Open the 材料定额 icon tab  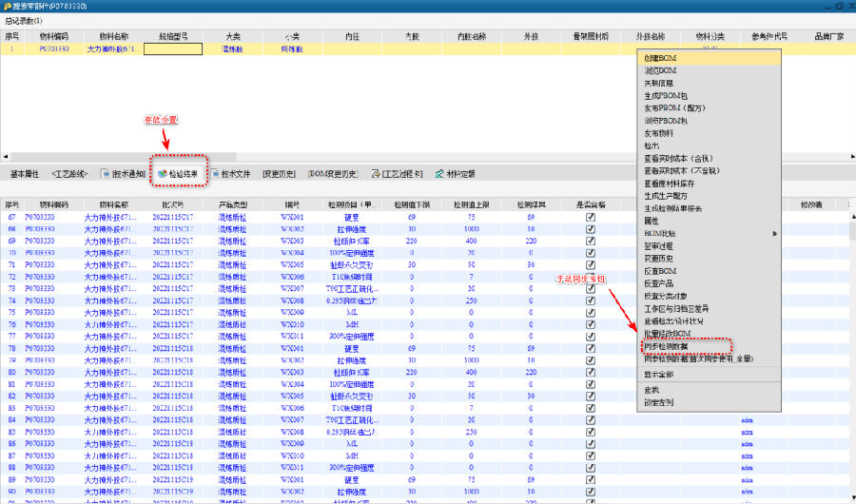[455, 174]
